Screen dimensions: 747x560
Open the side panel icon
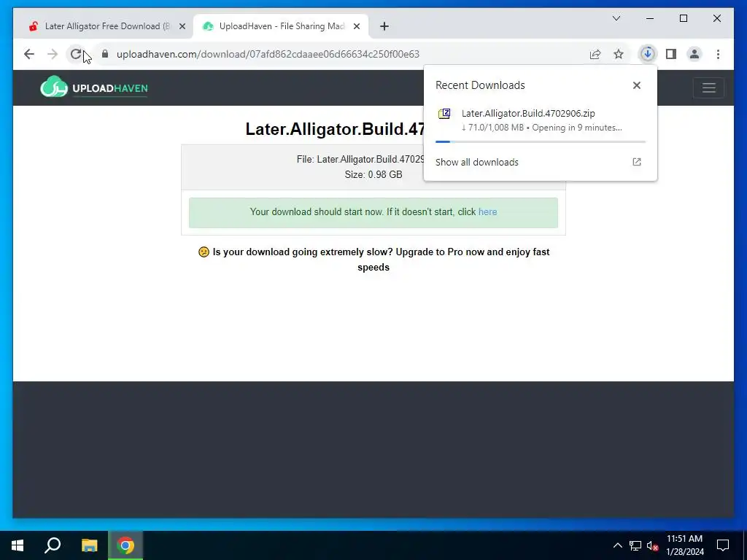tap(671, 54)
